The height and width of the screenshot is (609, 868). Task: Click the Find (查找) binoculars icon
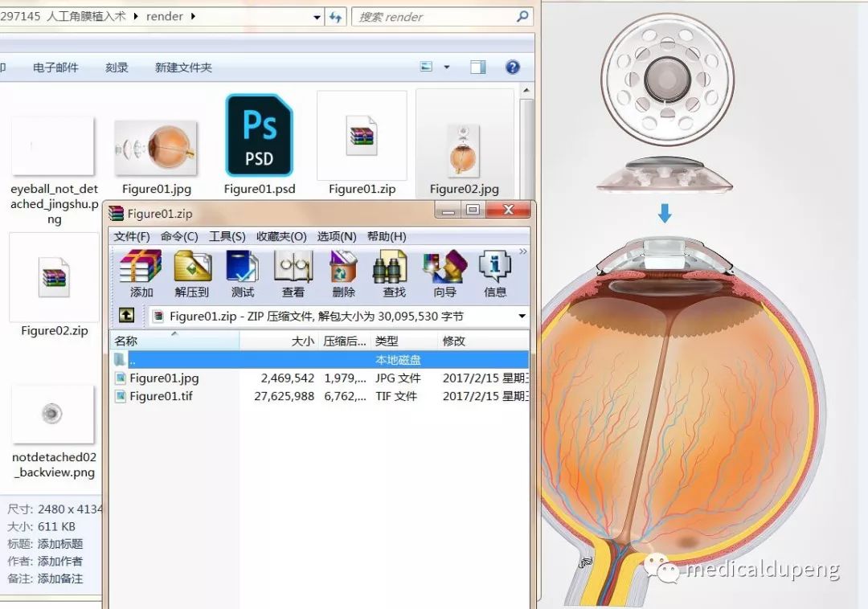394,272
